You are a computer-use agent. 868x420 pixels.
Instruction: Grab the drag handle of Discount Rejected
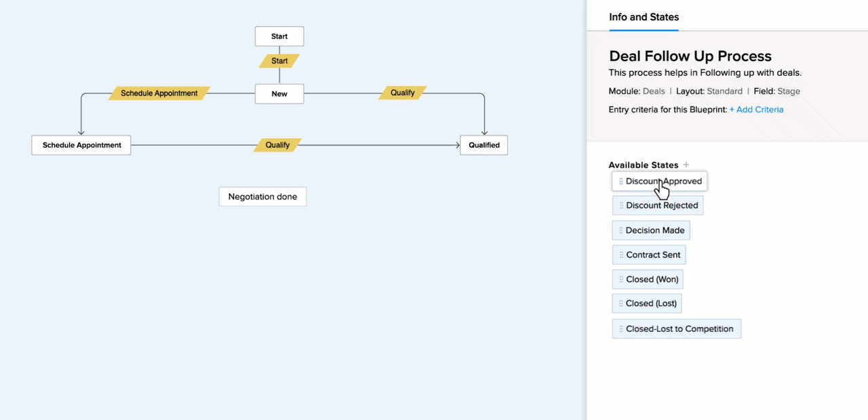click(620, 206)
